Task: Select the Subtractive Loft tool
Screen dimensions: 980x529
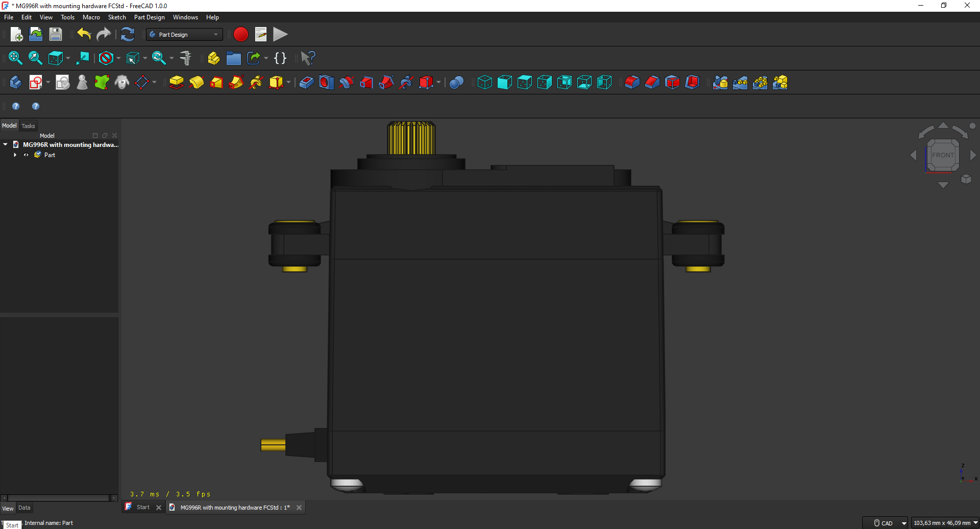Action: 366,82
